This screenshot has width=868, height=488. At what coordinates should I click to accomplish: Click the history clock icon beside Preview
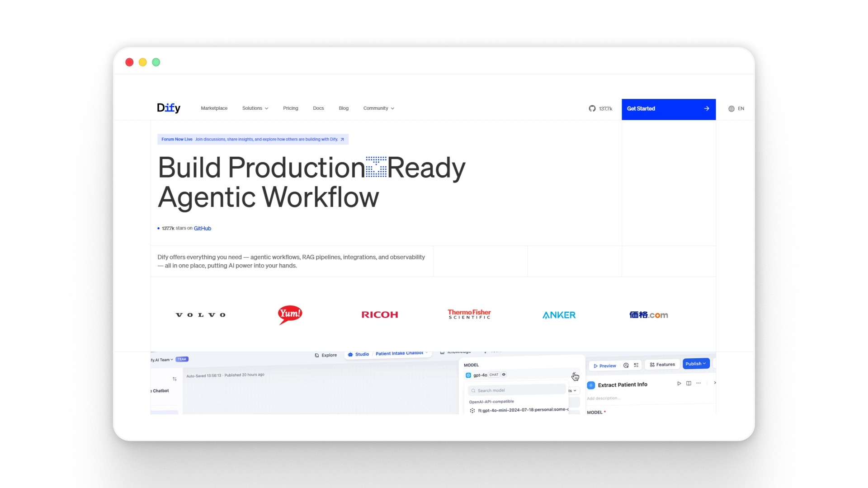click(626, 365)
